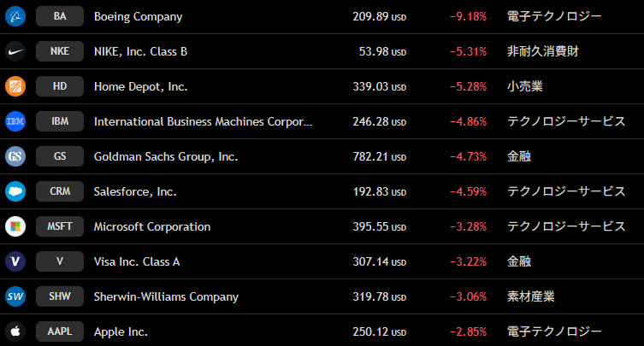644x346 pixels.
Task: Click the Sherwin-Williams SW logo icon
Action: tap(15, 296)
